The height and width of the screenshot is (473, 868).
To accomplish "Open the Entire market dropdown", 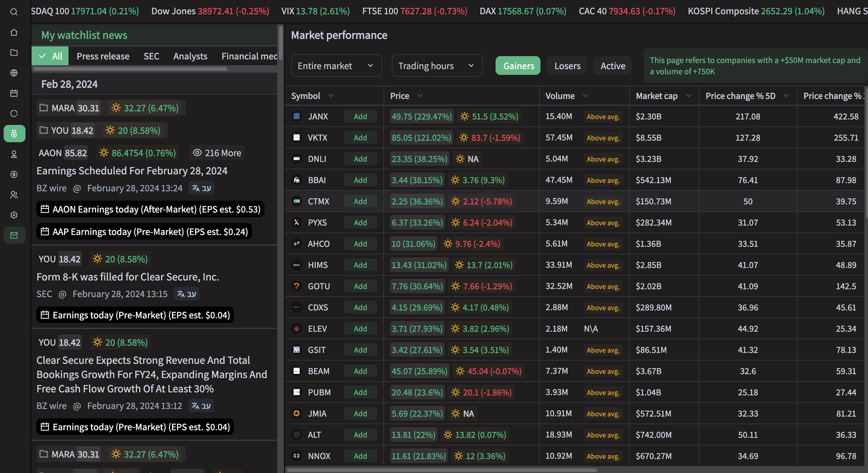I will [336, 66].
